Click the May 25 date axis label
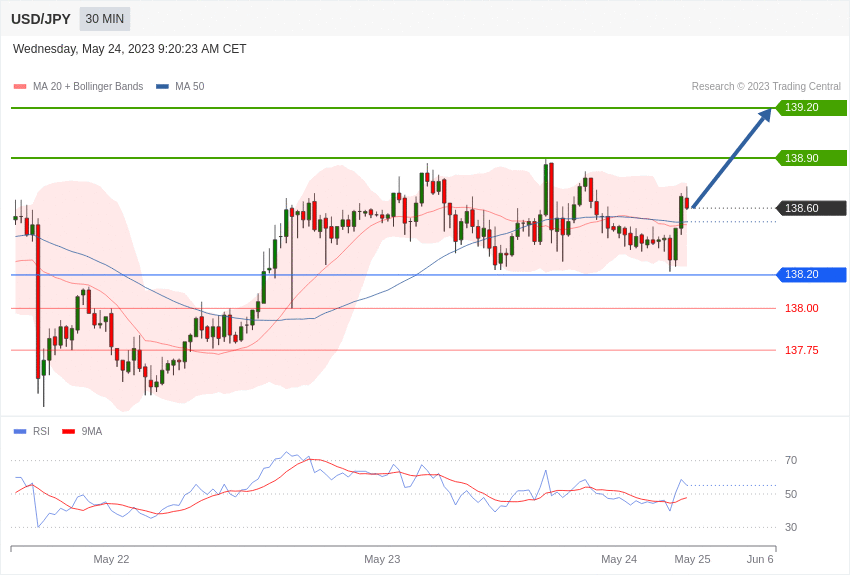The width and height of the screenshot is (850, 576). coord(692,559)
